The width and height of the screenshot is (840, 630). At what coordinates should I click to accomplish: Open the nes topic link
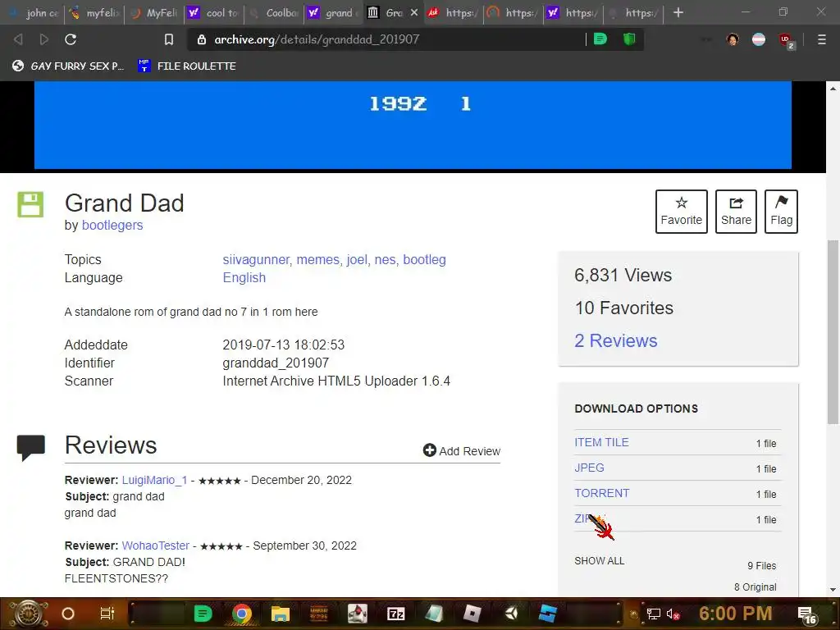click(x=386, y=260)
